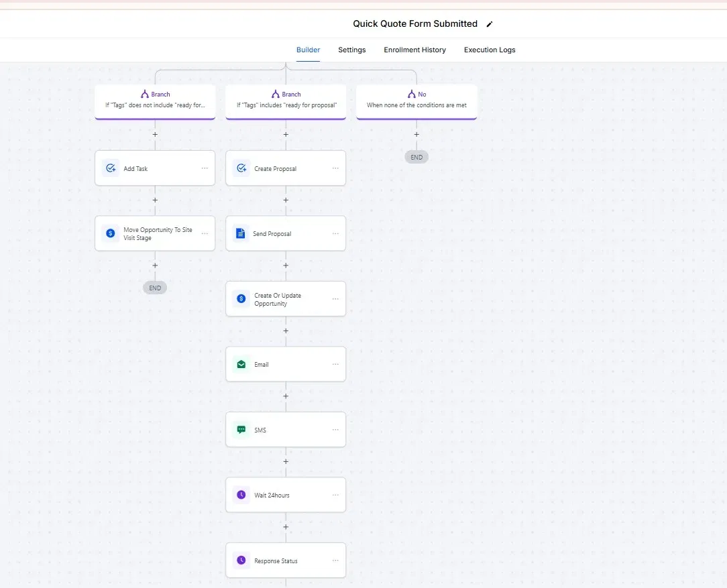Open the Enrollment History tab

[414, 50]
